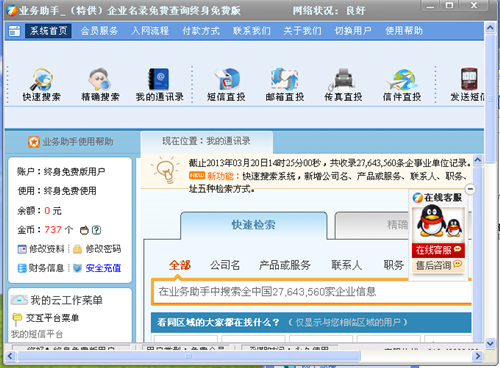Click the help question-mark icon near 金币
Image resolution: width=500 pixels, height=368 pixels.
click(x=96, y=230)
